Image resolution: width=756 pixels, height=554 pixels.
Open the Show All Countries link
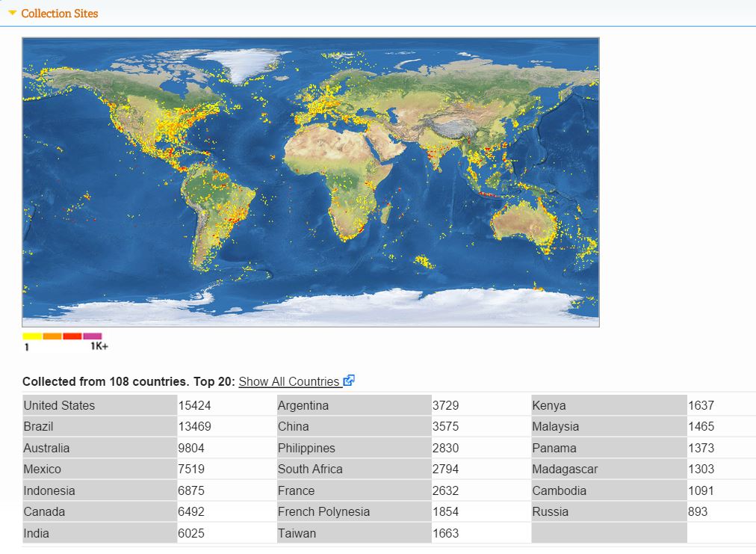pos(289,381)
